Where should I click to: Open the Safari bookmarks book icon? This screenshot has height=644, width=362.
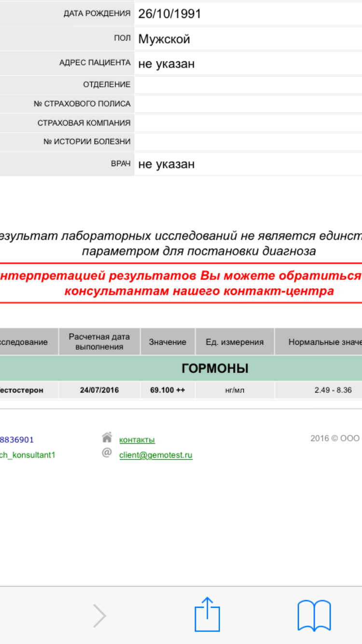coord(314,615)
